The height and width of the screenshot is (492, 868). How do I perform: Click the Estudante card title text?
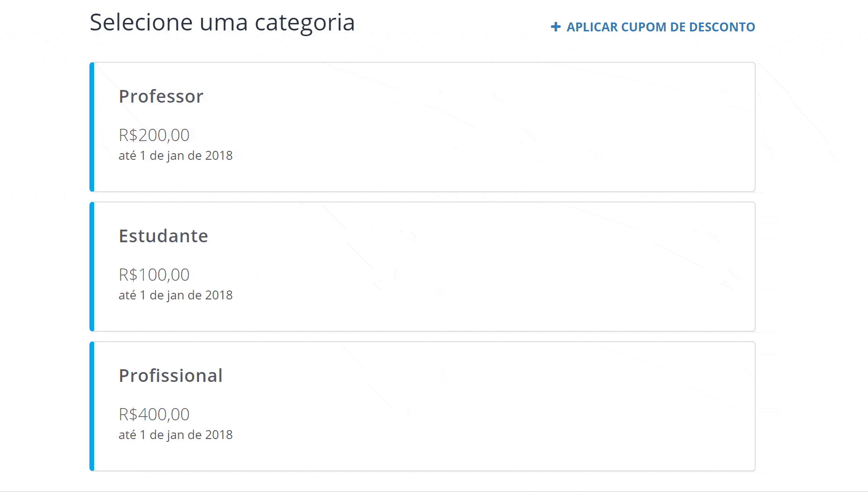pyautogui.click(x=163, y=236)
